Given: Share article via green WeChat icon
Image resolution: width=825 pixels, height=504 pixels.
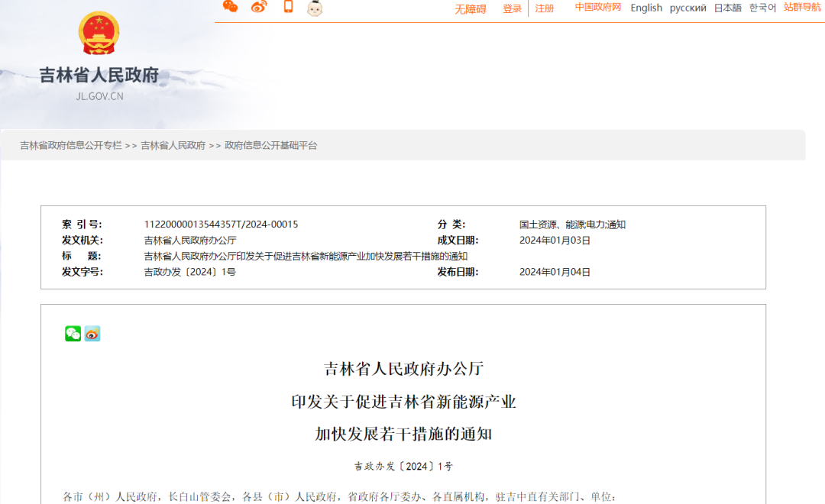Looking at the screenshot, I should 73,334.
